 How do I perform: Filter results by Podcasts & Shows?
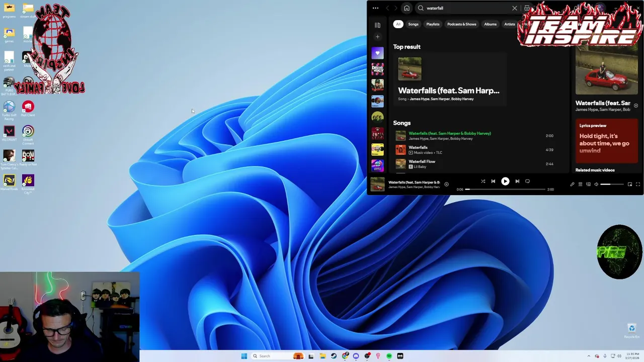[x=461, y=24]
